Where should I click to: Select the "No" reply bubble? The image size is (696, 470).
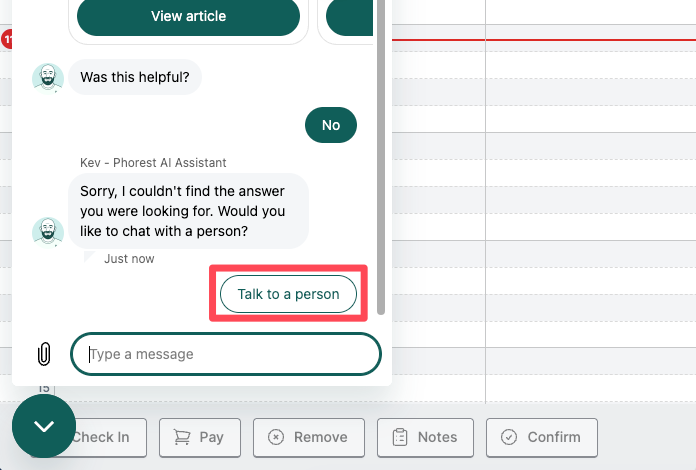point(331,125)
